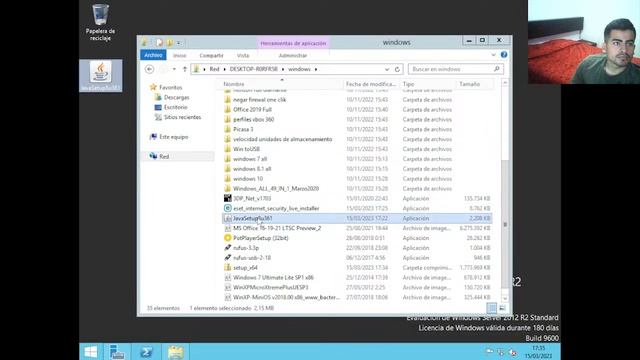Expand the ribbon with the chevron
This screenshot has height=360, width=640.
click(493, 55)
